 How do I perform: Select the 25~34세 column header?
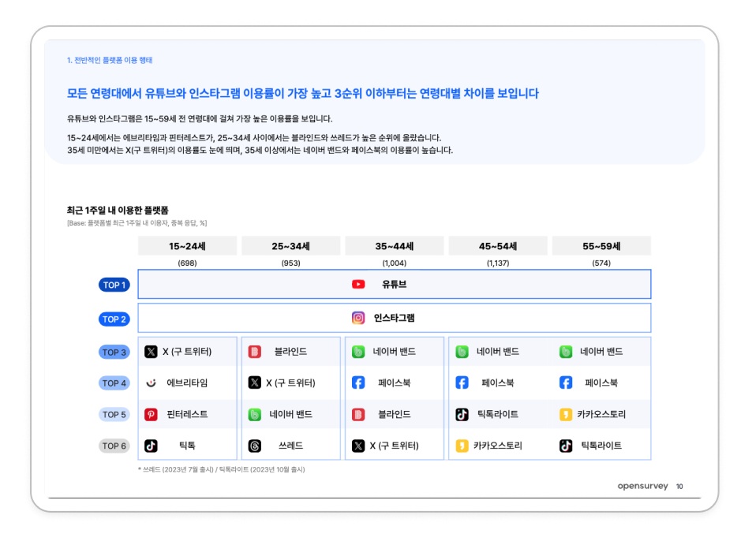(290, 246)
